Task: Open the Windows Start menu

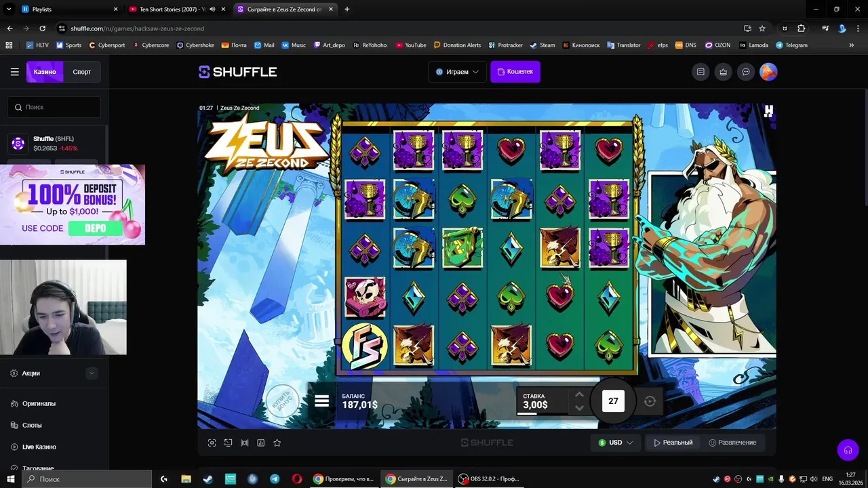Action: coord(11,479)
